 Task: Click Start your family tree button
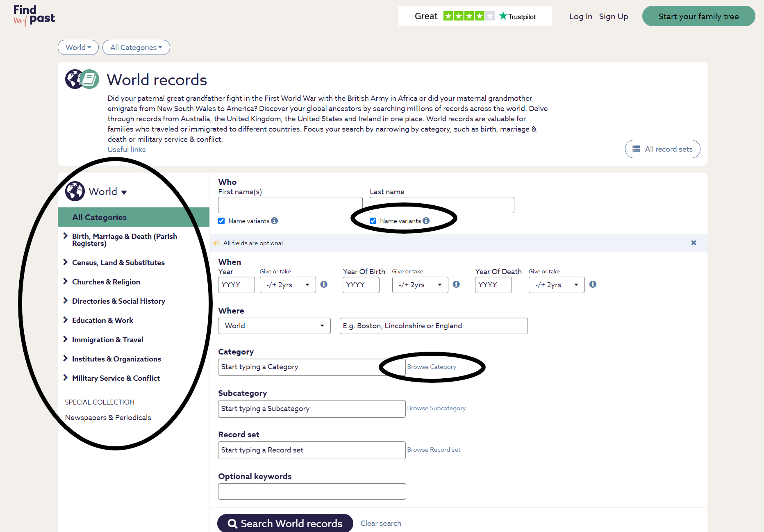point(698,16)
